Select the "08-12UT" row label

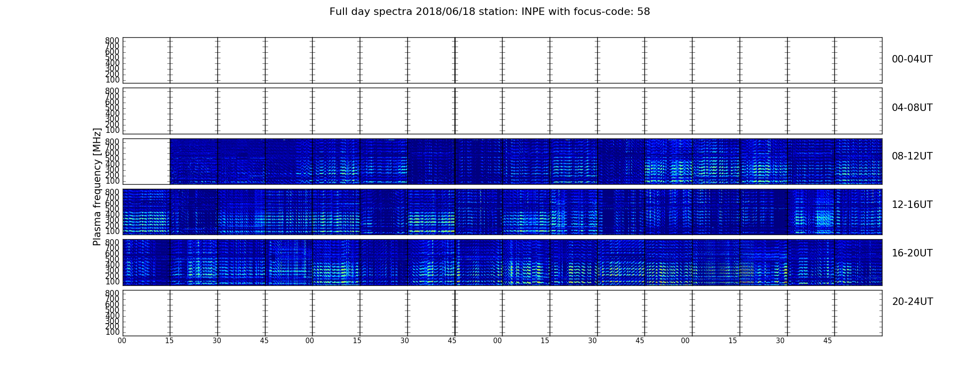click(x=912, y=156)
